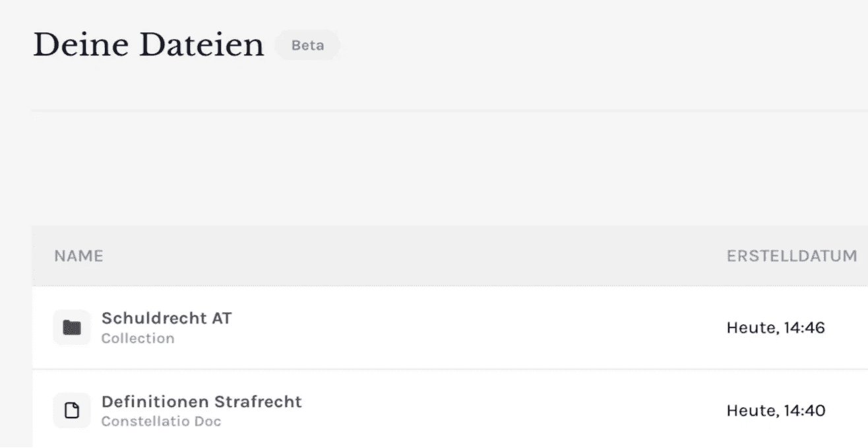Sort files by clicking the NAME column header
Image resolution: width=868 pixels, height=448 pixels.
[x=78, y=256]
